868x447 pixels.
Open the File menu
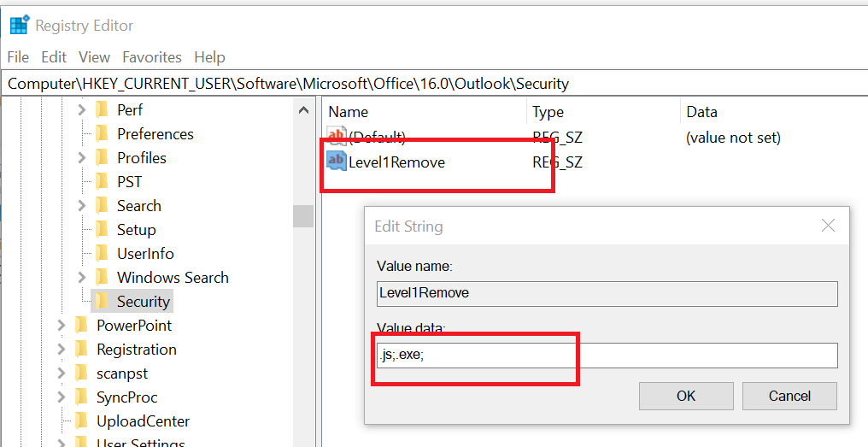(x=18, y=57)
